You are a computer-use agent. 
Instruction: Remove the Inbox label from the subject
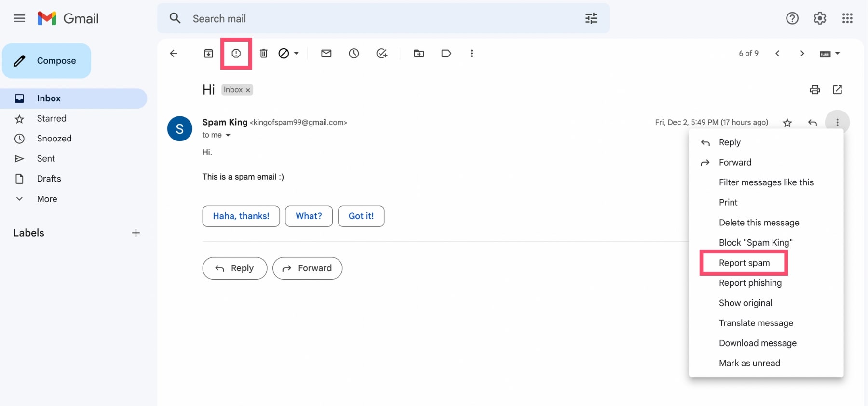point(248,90)
